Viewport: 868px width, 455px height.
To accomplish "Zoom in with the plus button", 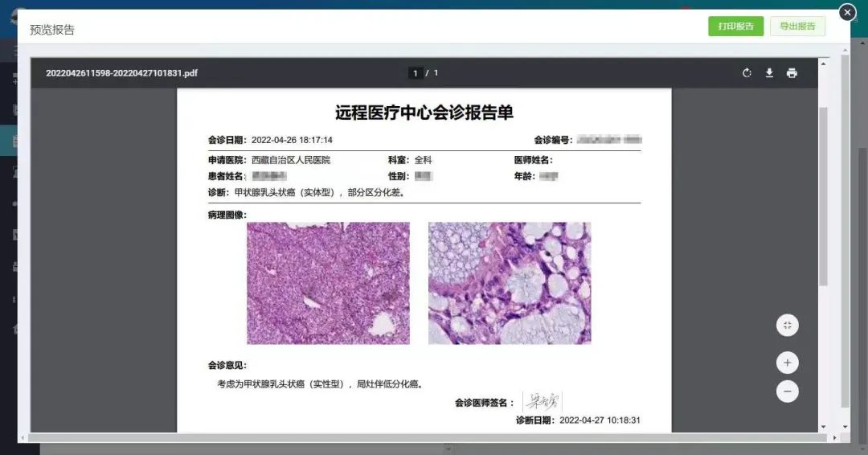I will tap(788, 363).
